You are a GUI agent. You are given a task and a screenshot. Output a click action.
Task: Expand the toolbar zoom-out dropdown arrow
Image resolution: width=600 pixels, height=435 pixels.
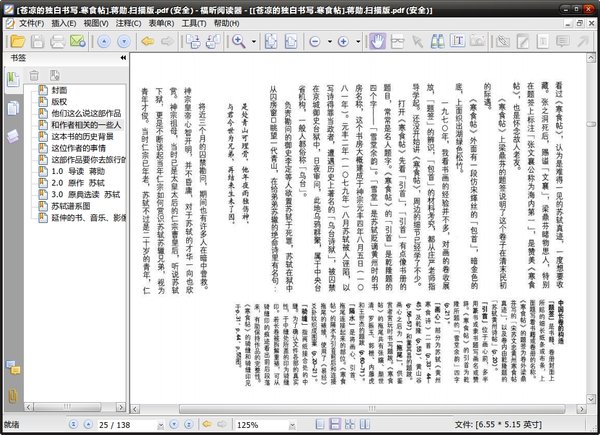point(330,41)
